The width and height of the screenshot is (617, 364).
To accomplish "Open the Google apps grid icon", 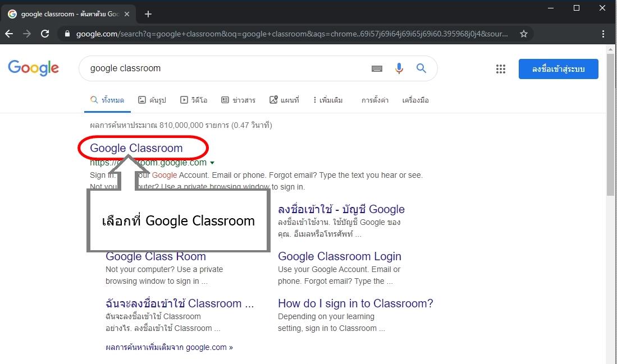I will 501,69.
